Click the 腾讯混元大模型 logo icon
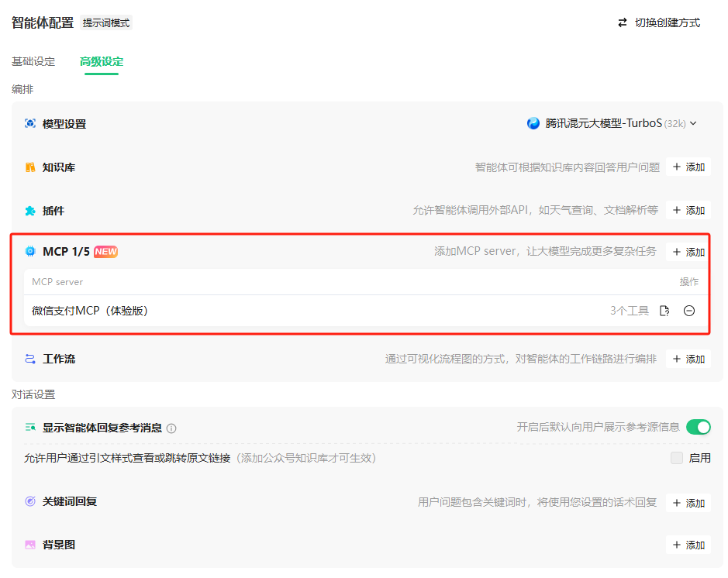Image resolution: width=728 pixels, height=578 pixels. pyautogui.click(x=533, y=123)
